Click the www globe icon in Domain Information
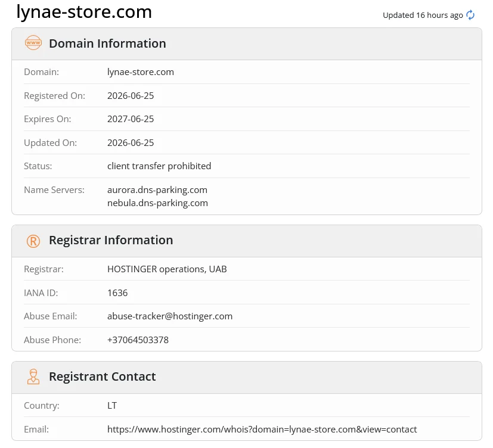Viewport: 493px width, 448px height. (33, 43)
